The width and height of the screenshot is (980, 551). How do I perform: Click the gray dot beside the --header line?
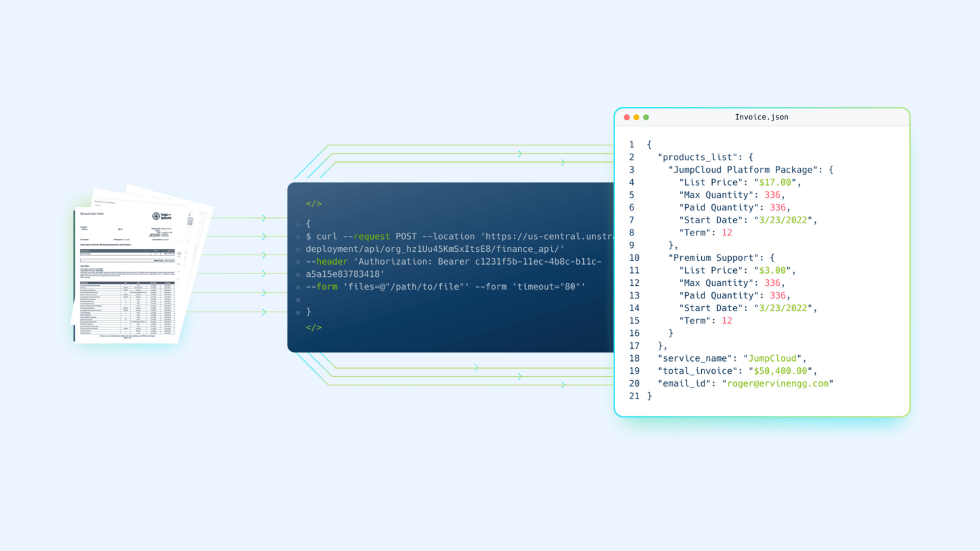pyautogui.click(x=298, y=261)
